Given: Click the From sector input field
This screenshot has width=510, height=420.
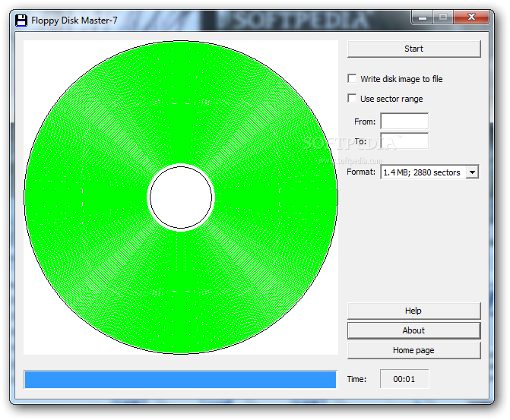Looking at the screenshot, I should coord(404,122).
